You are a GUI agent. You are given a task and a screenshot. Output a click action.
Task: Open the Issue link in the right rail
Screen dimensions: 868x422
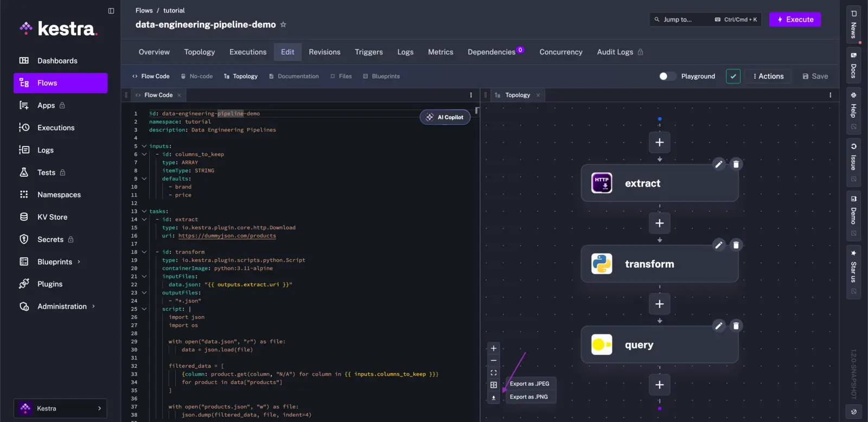point(853,162)
